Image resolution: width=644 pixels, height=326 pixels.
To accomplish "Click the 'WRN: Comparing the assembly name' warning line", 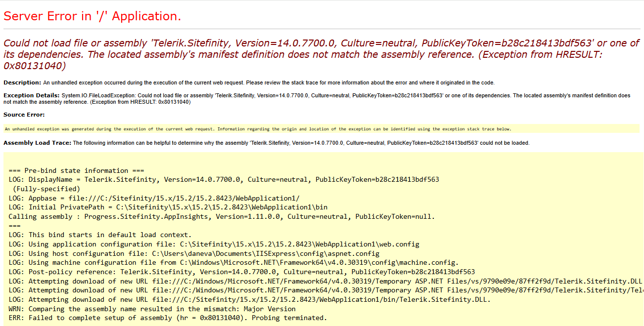I will point(152,309).
